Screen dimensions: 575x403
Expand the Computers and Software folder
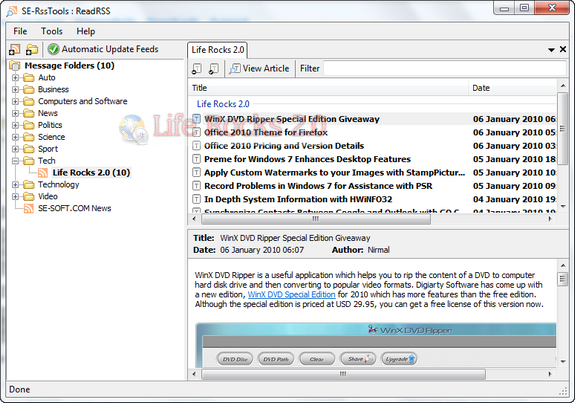tap(15, 102)
